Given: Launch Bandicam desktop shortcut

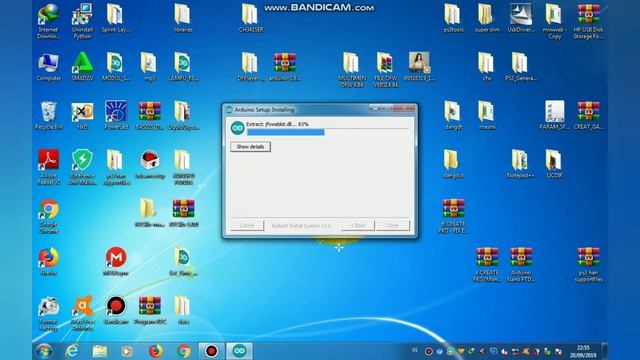Looking at the screenshot, I should point(116,310).
